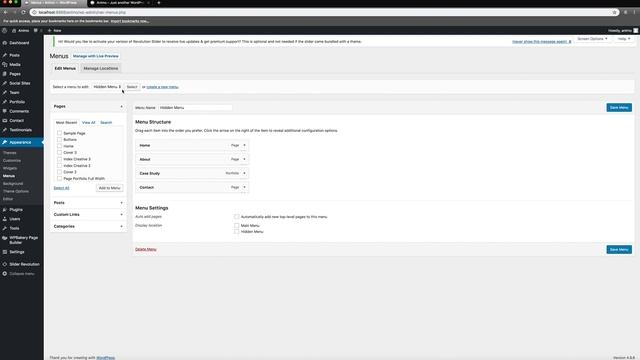Image resolution: width=640 pixels, height=360 pixels.
Task: Click the Comments bubble icon in sidebar
Action: click(4, 111)
